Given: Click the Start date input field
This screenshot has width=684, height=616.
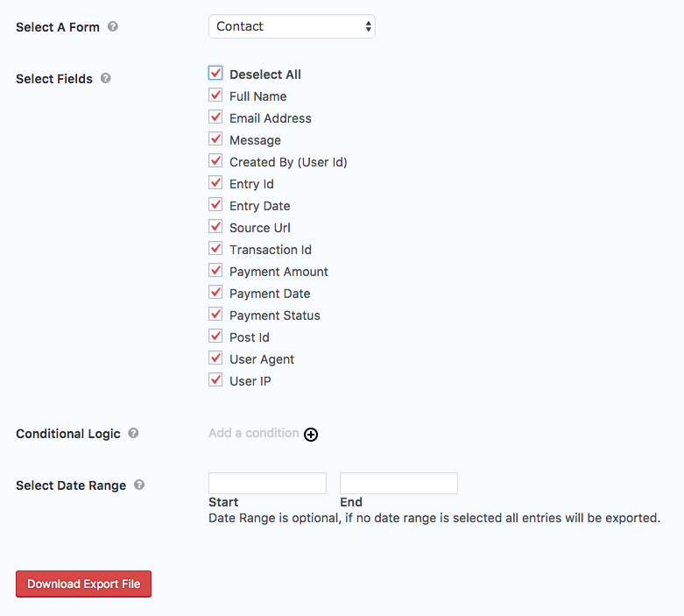Looking at the screenshot, I should tap(267, 484).
